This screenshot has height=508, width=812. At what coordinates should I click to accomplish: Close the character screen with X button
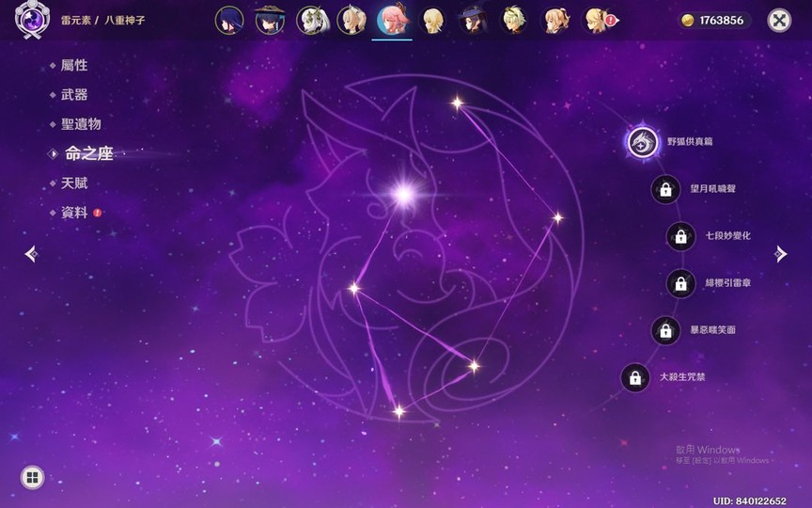pos(779,20)
